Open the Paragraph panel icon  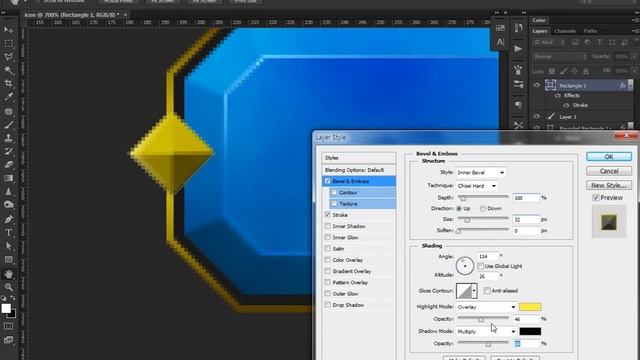518,105
